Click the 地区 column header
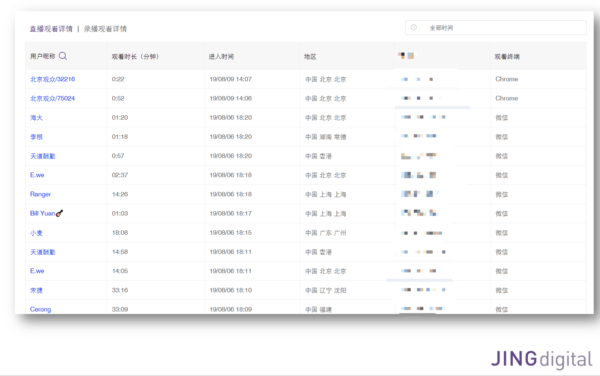The height and width of the screenshot is (376, 600). coord(310,57)
